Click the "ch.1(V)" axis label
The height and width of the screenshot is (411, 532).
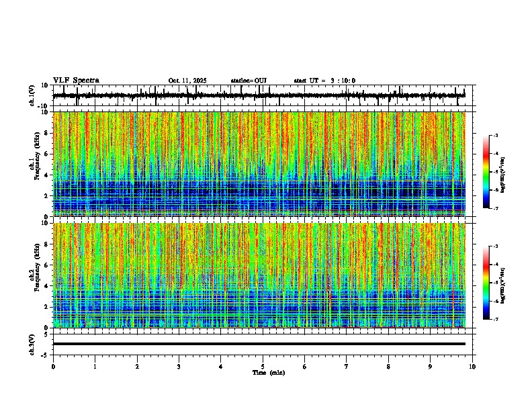(x=33, y=95)
